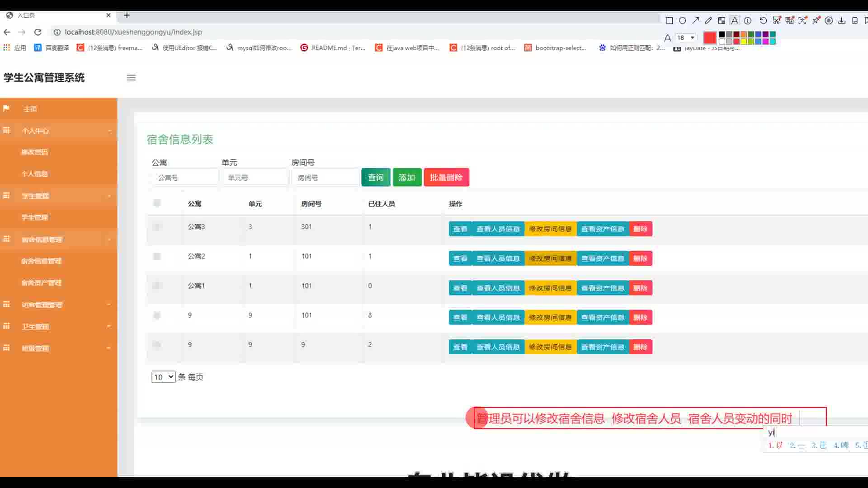Click the red 批量删除 button
The image size is (868, 488).
(446, 178)
